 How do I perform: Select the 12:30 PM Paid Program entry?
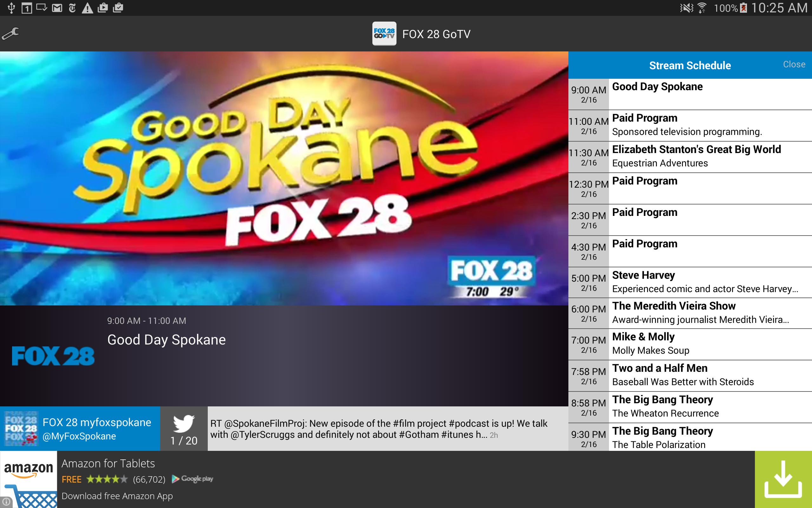[x=690, y=189]
